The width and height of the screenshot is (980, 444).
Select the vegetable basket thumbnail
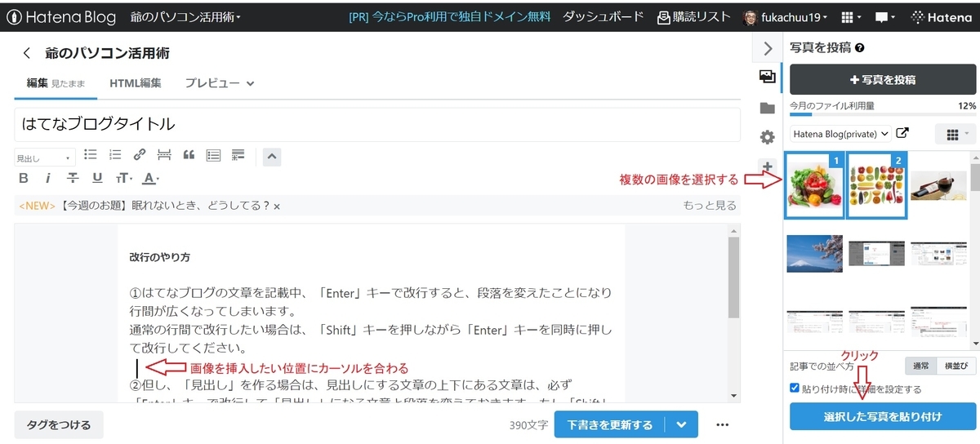pyautogui.click(x=814, y=186)
